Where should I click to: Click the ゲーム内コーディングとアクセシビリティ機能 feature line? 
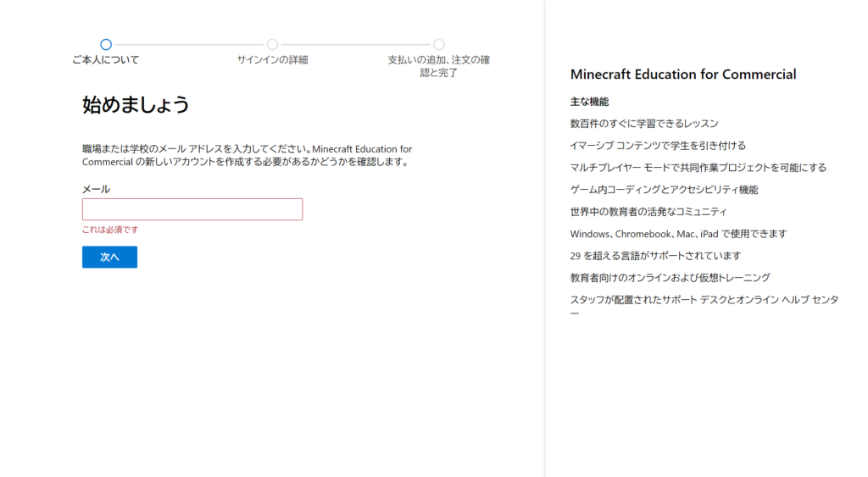pyautogui.click(x=664, y=190)
